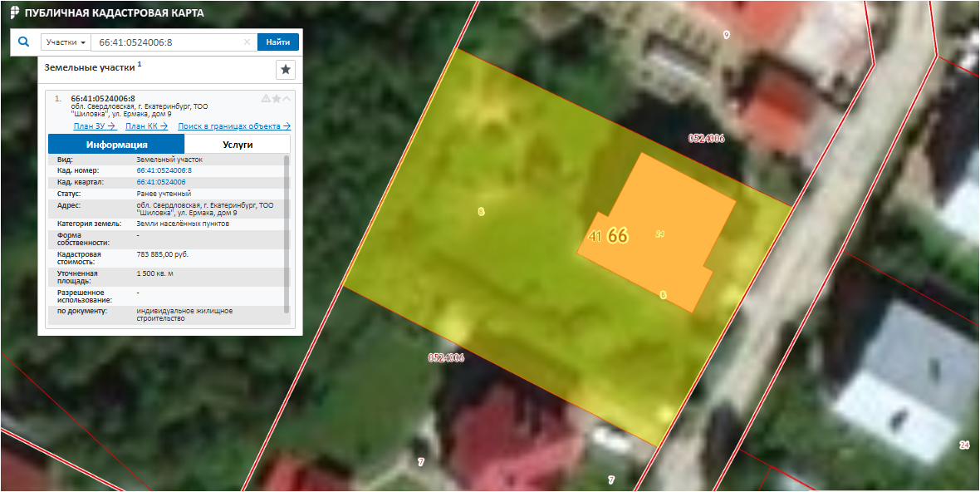Open the План ЗУ link
This screenshot has height=492, width=980.
click(93, 126)
